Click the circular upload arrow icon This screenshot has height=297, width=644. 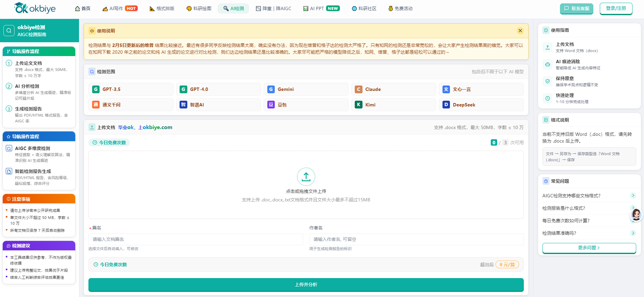coord(306,177)
